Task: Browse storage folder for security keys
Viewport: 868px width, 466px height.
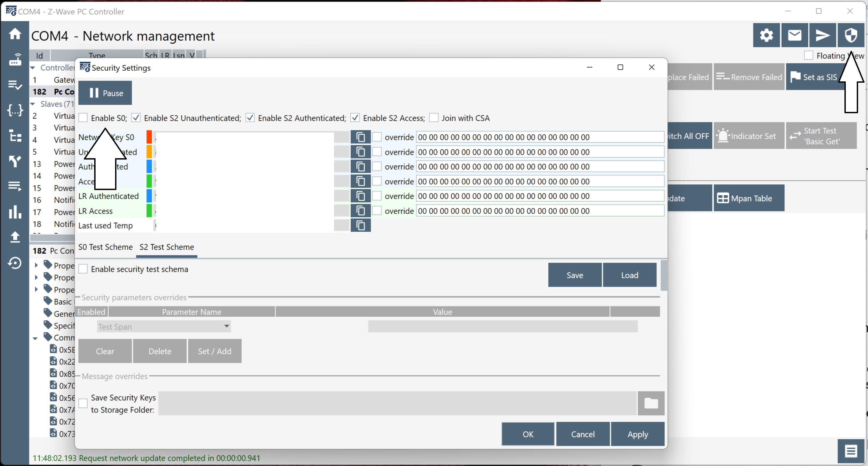Action: (x=651, y=403)
